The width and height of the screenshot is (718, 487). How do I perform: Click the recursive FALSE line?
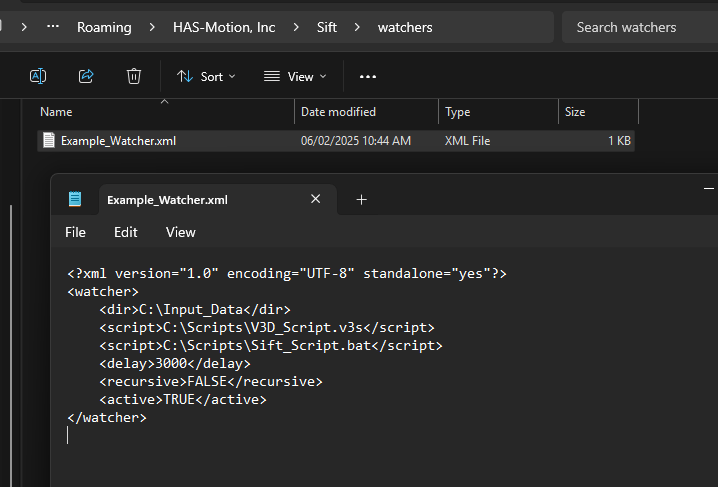click(x=211, y=382)
